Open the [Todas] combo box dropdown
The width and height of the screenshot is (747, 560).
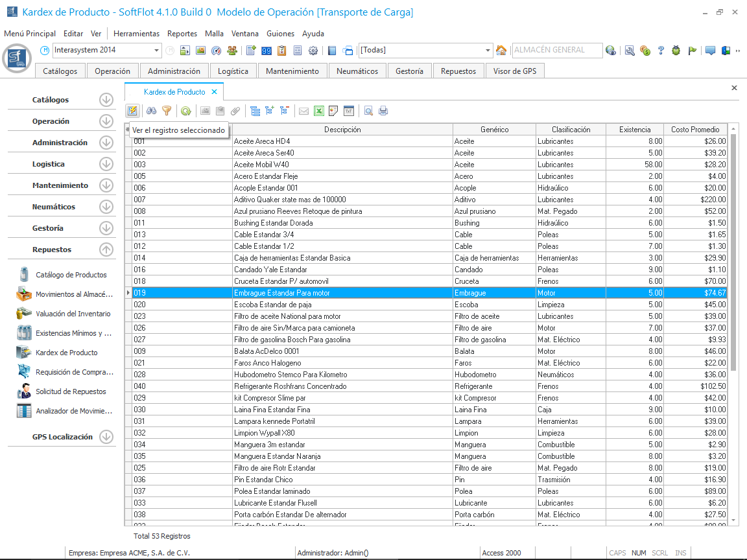point(488,51)
